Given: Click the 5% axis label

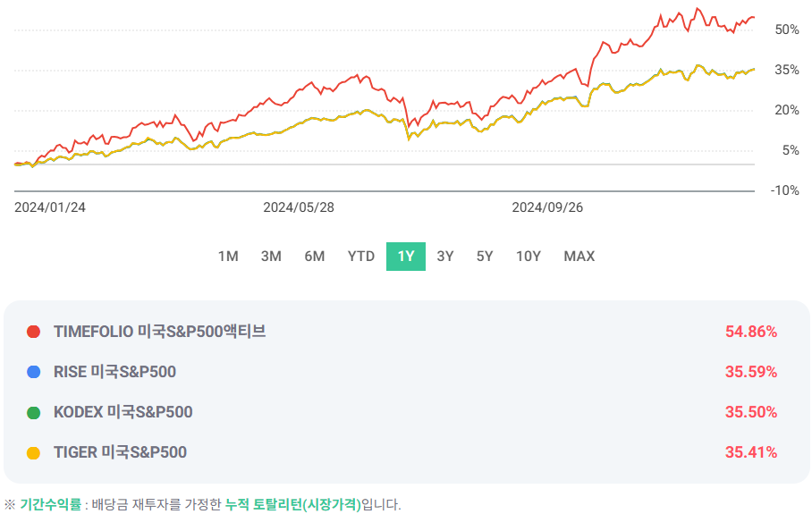Looking at the screenshot, I should (791, 151).
